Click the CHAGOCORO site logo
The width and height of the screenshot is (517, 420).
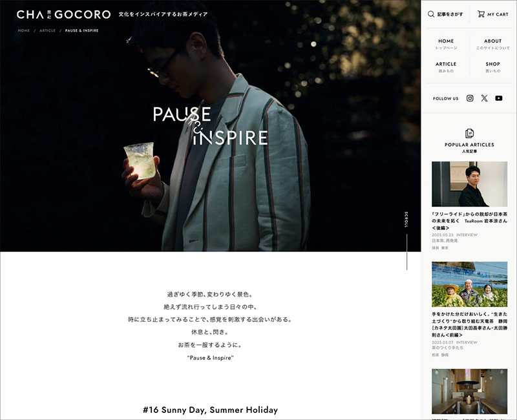[63, 14]
